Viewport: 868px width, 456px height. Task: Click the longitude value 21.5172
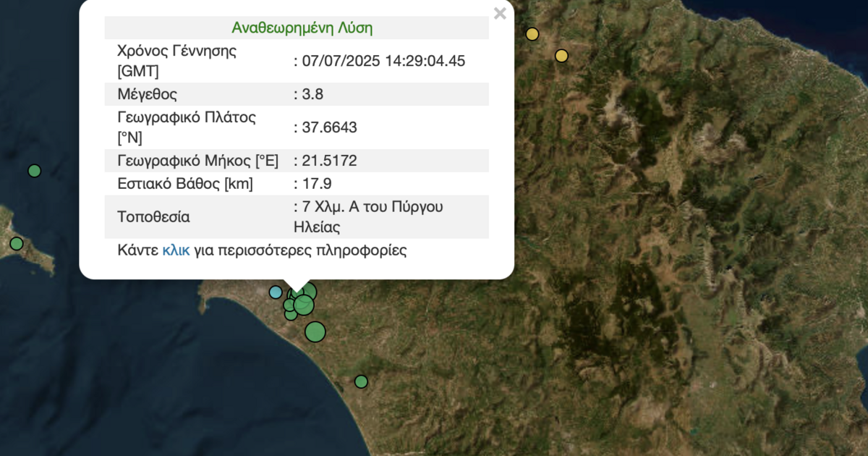click(328, 161)
